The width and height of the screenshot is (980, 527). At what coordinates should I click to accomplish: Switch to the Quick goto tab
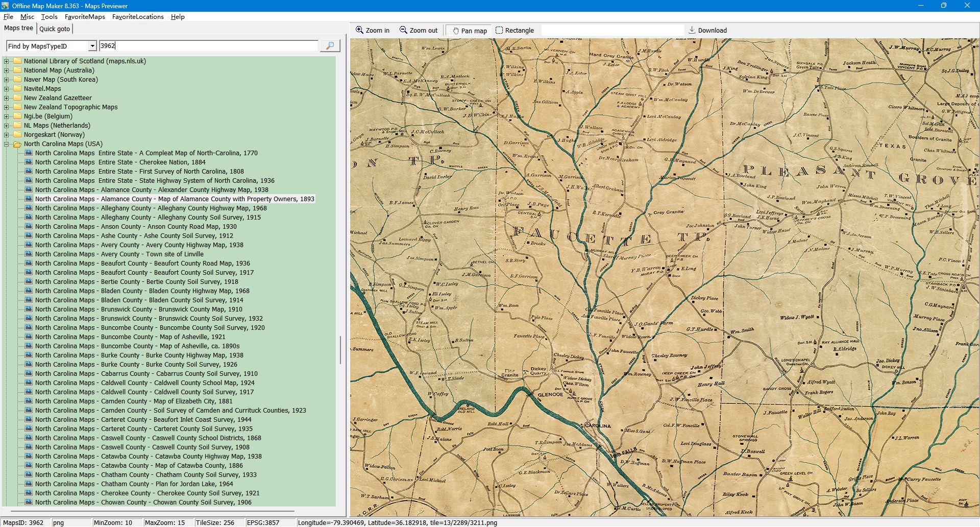point(55,29)
